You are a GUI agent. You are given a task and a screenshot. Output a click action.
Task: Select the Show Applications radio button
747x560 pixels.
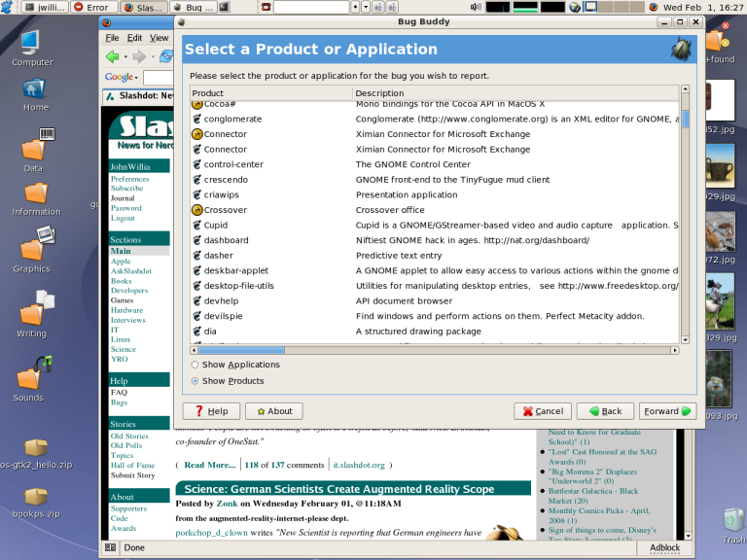pos(195,365)
